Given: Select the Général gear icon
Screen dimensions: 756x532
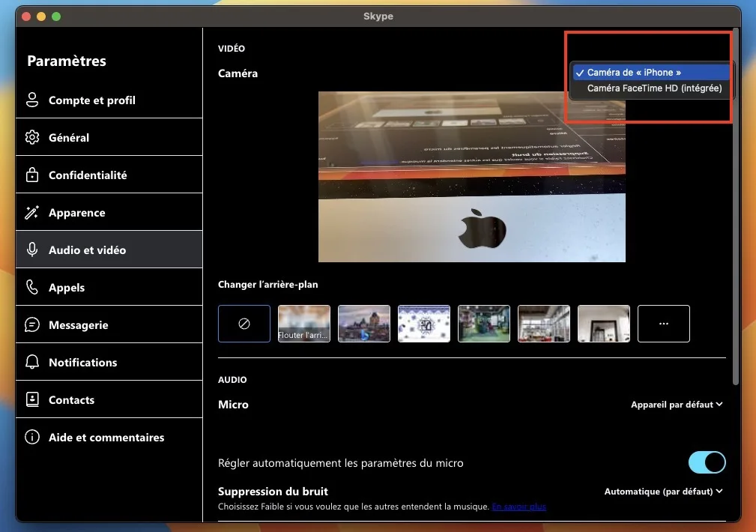Looking at the screenshot, I should [31, 137].
